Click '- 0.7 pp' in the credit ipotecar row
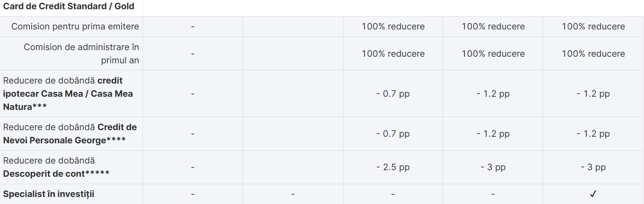 pos(393,94)
